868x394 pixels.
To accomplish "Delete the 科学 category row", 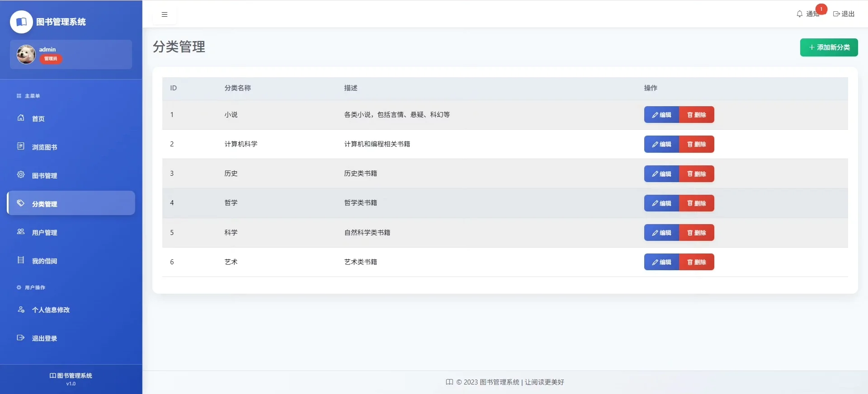I will coord(697,233).
